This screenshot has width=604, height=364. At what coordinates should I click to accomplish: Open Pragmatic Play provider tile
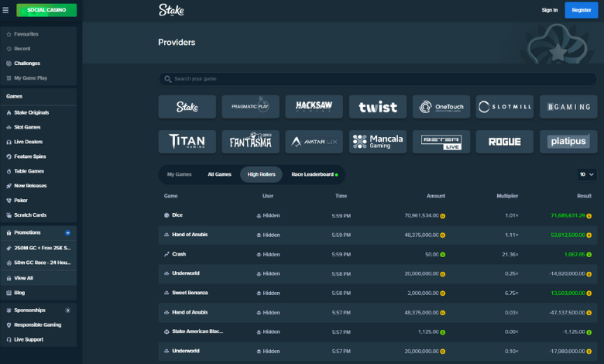250,107
